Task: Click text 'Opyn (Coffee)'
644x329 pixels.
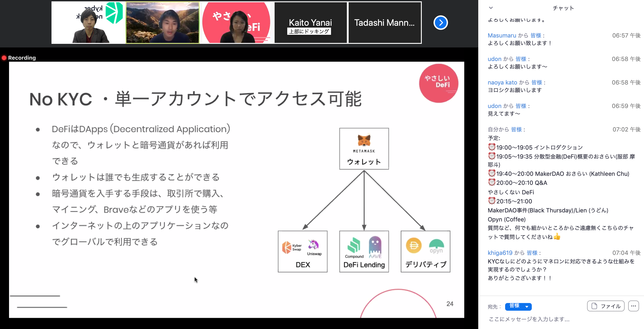Action: coord(506,219)
